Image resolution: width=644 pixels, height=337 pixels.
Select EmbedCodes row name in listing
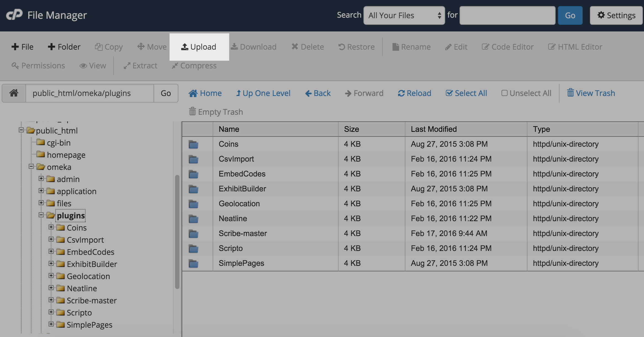pos(242,174)
